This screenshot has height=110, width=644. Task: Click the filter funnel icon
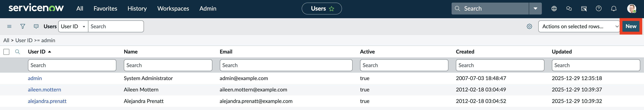(23, 26)
